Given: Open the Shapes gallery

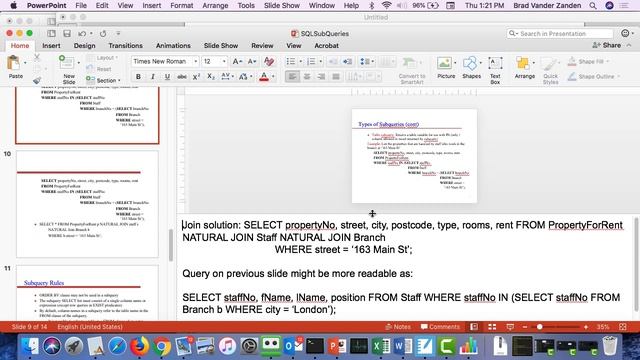Looking at the screenshot, I should coord(471,68).
